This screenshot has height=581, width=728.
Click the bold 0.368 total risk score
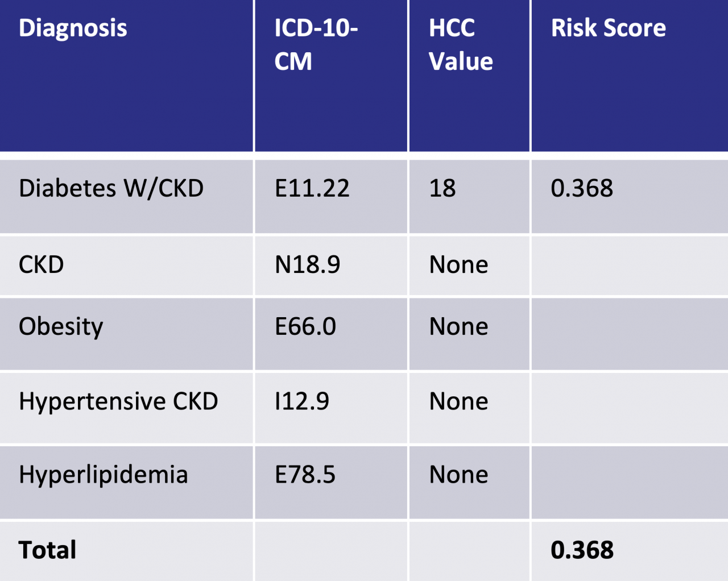(x=582, y=550)
